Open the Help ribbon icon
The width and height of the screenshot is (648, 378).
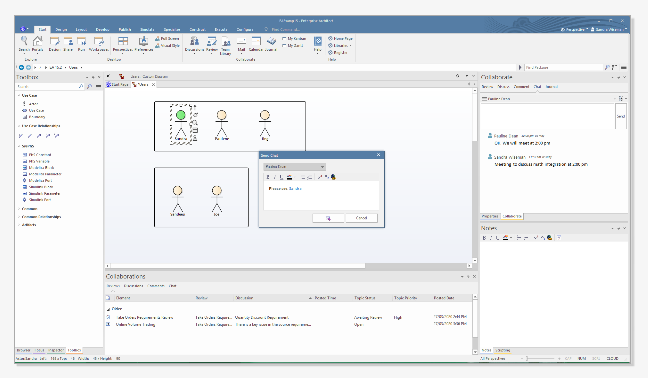coord(317,44)
